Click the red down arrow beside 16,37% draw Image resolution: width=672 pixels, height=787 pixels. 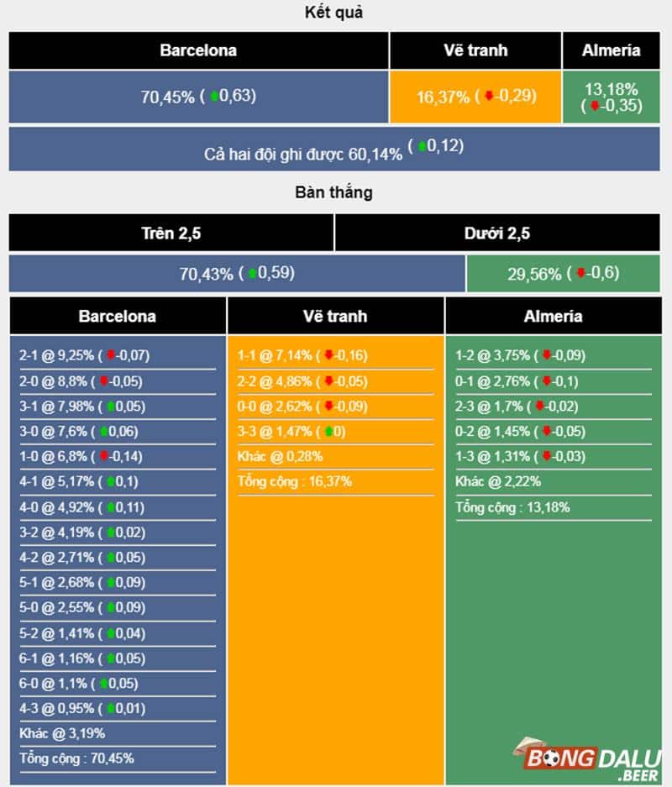point(488,97)
